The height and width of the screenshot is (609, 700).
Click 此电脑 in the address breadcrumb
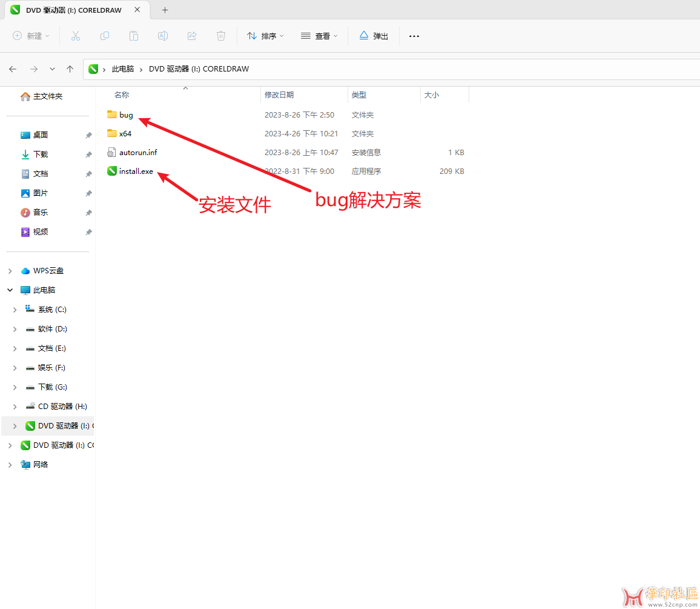tap(123, 69)
